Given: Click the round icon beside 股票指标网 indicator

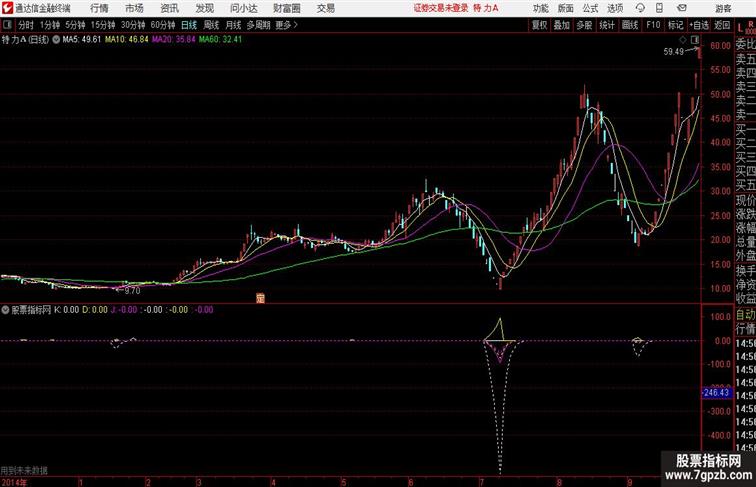Looking at the screenshot, I should coord(5,310).
